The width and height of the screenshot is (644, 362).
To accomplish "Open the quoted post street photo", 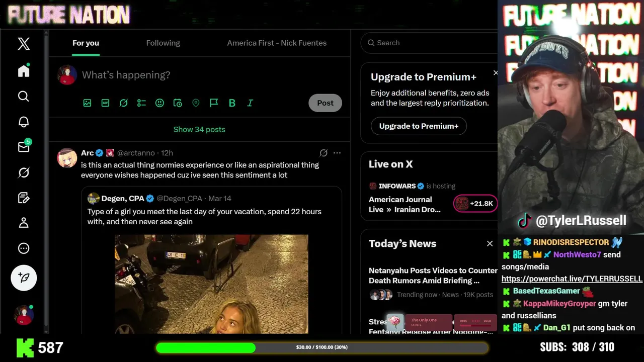I will pyautogui.click(x=211, y=284).
